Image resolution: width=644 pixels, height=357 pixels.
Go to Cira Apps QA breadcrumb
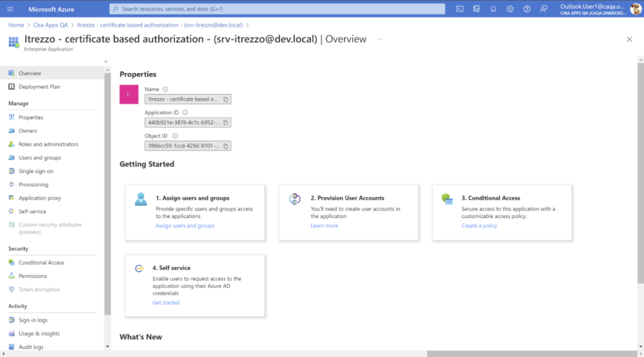(50, 25)
